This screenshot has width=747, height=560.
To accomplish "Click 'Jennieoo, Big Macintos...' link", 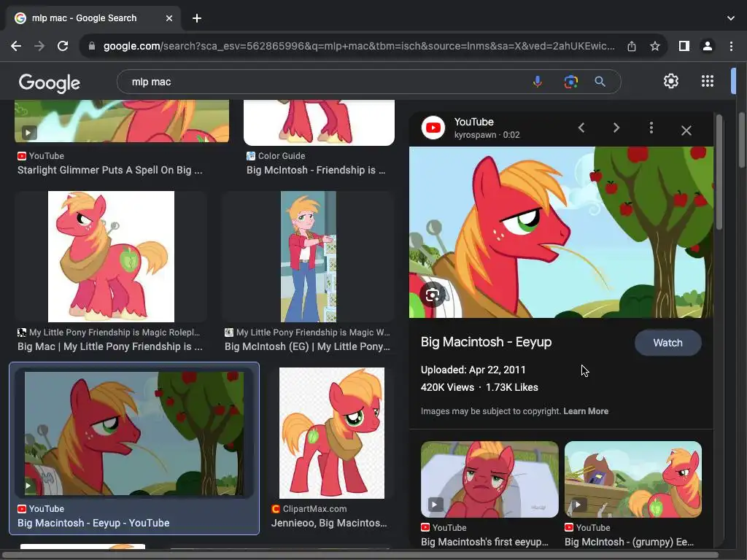I will click(329, 523).
